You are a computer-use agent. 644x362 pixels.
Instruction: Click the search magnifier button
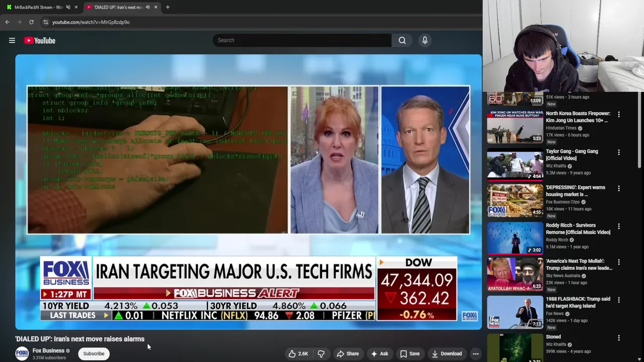click(402, 40)
